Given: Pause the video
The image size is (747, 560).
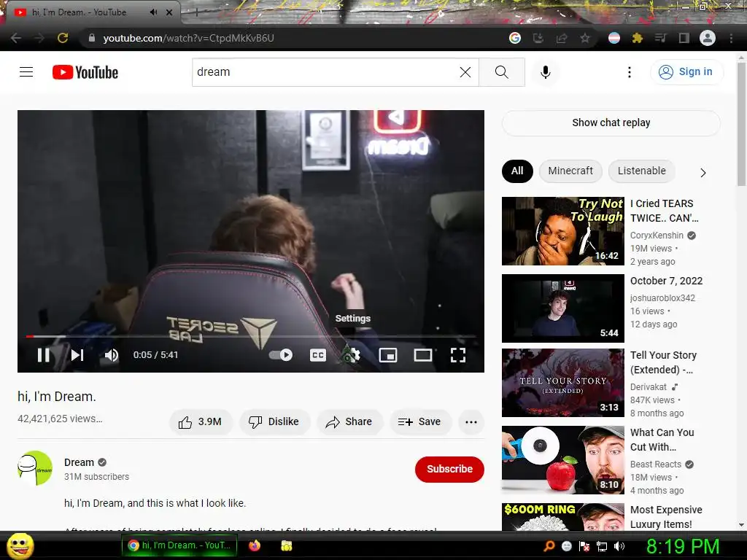Looking at the screenshot, I should click(43, 355).
